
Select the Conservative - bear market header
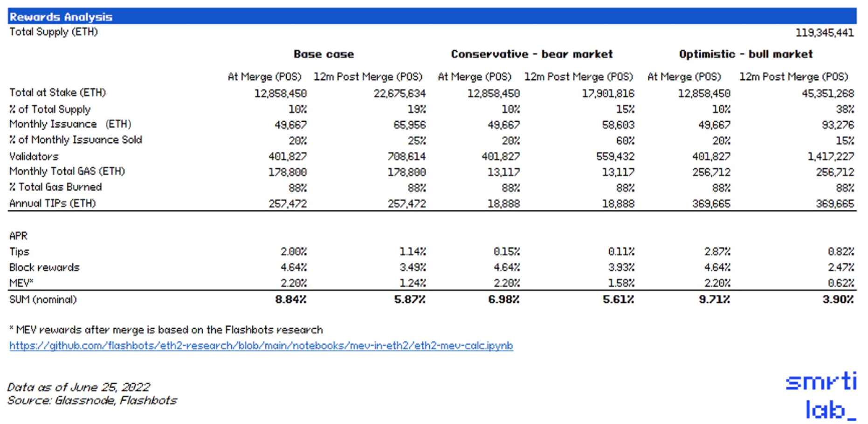coord(531,54)
